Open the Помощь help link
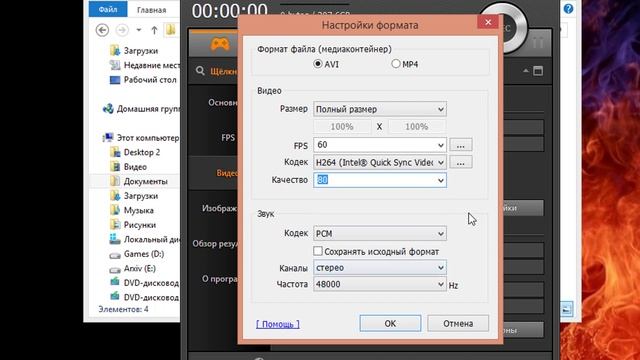Viewport: 640px width, 360px height. pyautogui.click(x=278, y=324)
